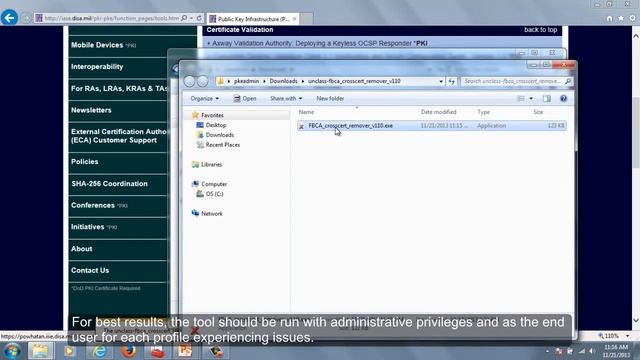Expand the address bar history dropdown
640x360 pixels.
441,81
